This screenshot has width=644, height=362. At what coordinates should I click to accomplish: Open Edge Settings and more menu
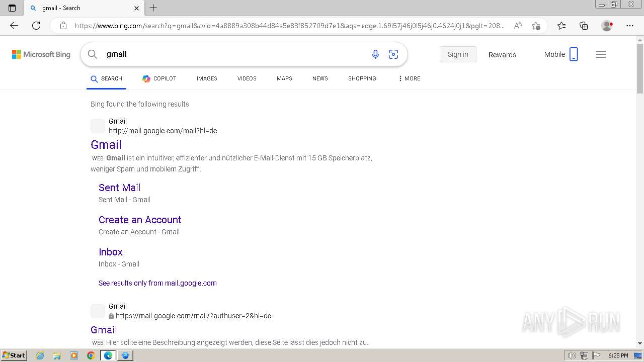pos(630,26)
